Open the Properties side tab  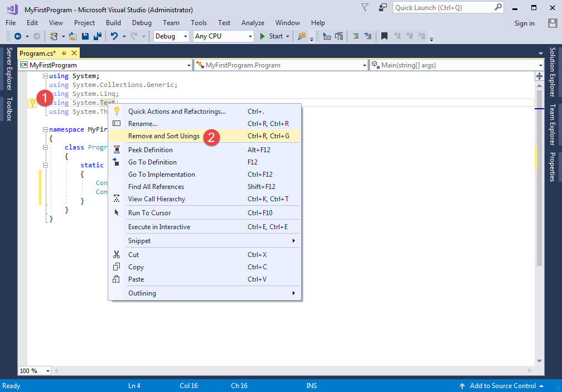[x=553, y=167]
